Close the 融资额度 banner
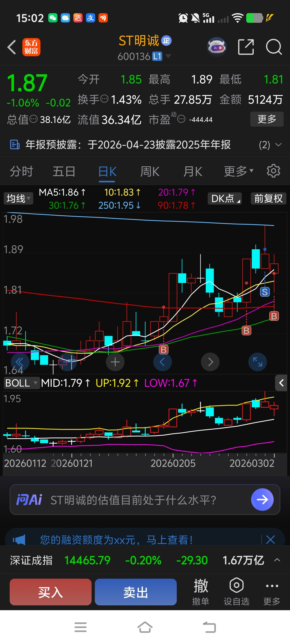This screenshot has height=644, width=290. click(270, 540)
